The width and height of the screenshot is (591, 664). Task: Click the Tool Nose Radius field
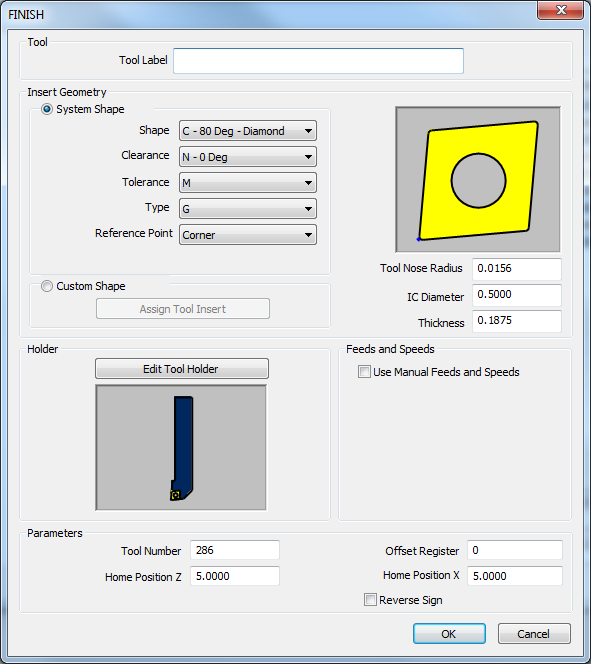517,269
